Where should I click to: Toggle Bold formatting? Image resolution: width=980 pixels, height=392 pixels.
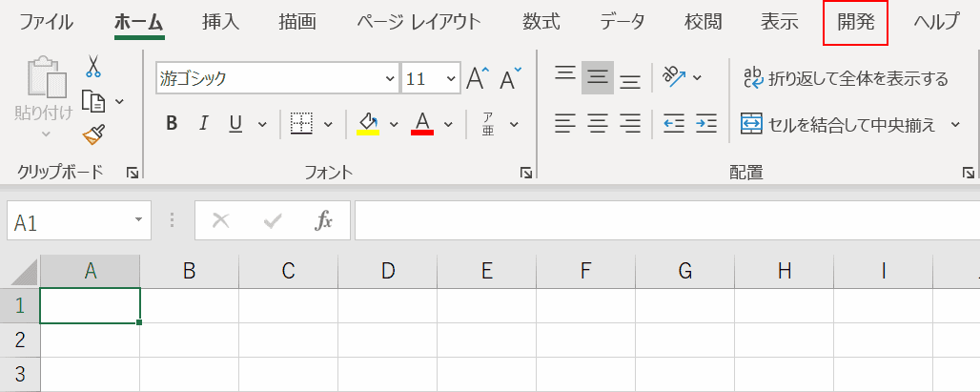point(172,123)
